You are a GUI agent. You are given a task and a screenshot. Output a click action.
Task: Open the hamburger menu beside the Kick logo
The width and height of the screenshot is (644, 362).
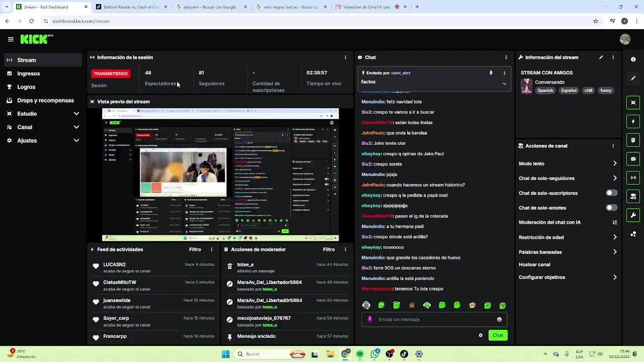[11, 39]
